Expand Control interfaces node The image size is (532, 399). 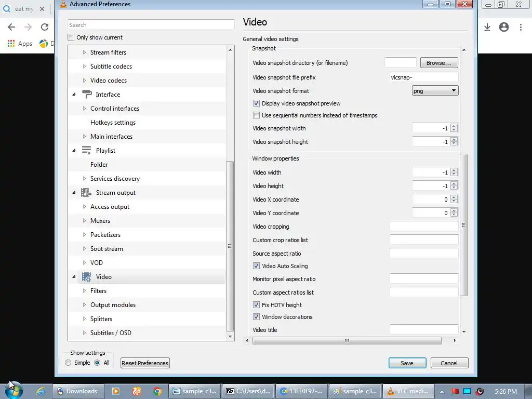[85, 109]
